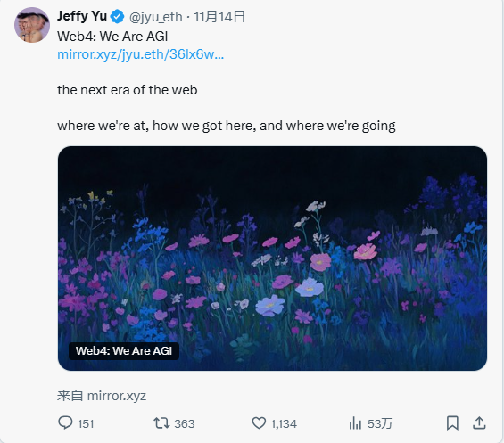This screenshot has width=504, height=443.
Task: Bookmark this tweet
Action: pyautogui.click(x=452, y=422)
